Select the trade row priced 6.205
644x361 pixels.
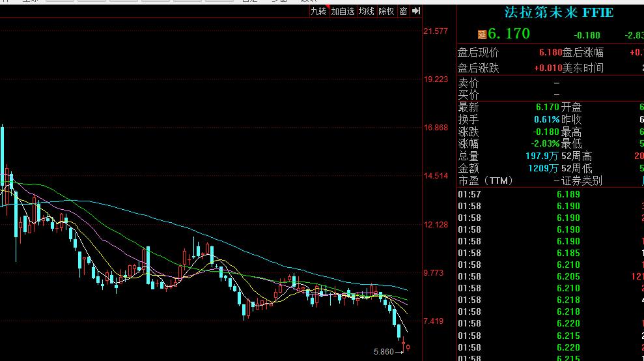(550, 276)
